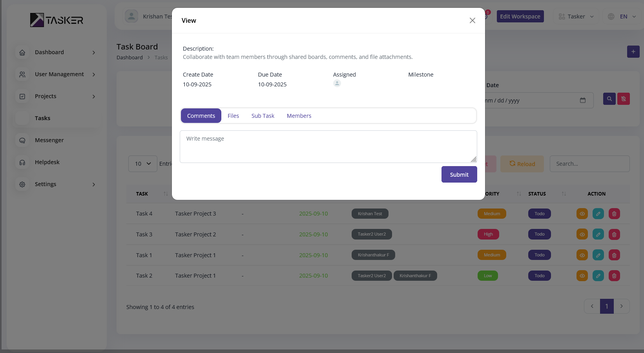Viewport: 644px width, 353px height.
Task: Show Task 2 details using eye icon
Action: click(582, 276)
